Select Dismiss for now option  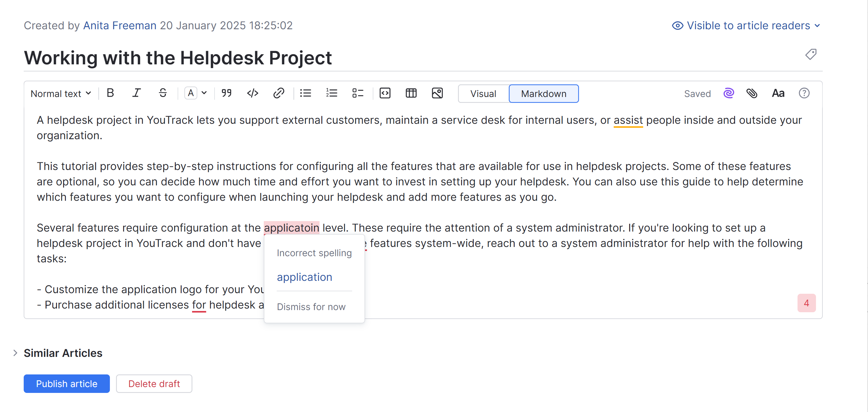pos(311,306)
